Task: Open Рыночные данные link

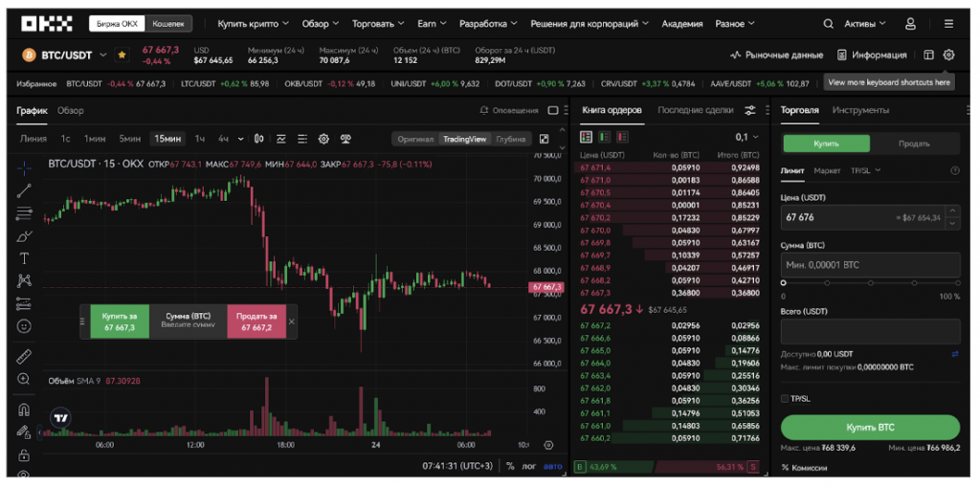Action: [777, 55]
